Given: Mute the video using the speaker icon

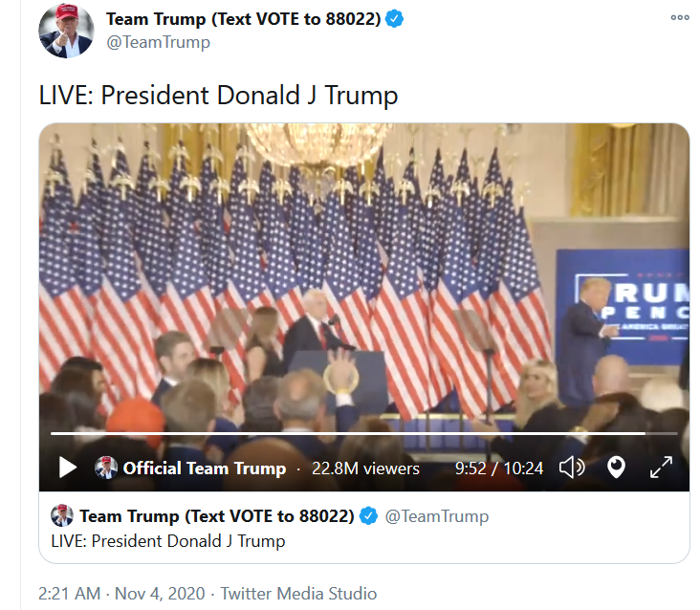Looking at the screenshot, I should [x=572, y=468].
